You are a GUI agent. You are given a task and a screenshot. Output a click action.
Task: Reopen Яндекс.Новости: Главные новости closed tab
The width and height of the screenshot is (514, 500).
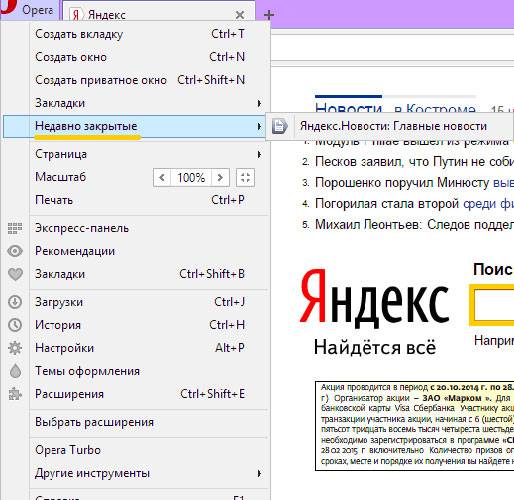coord(389,126)
